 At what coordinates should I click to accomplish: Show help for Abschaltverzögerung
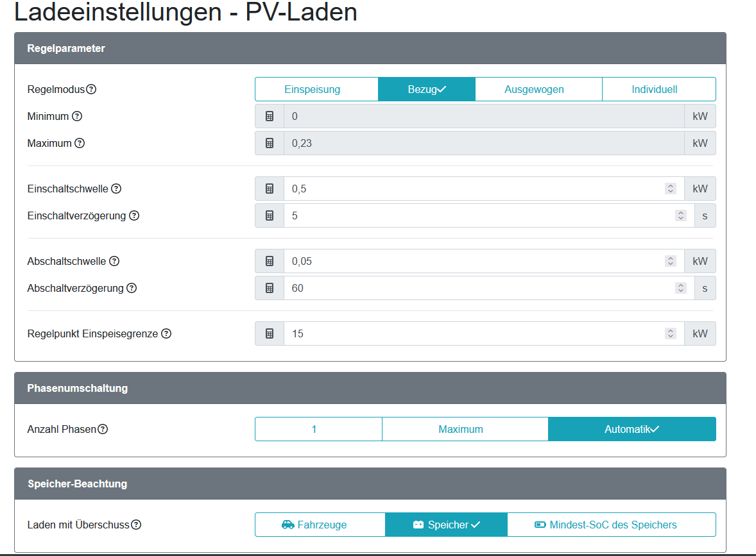click(132, 288)
